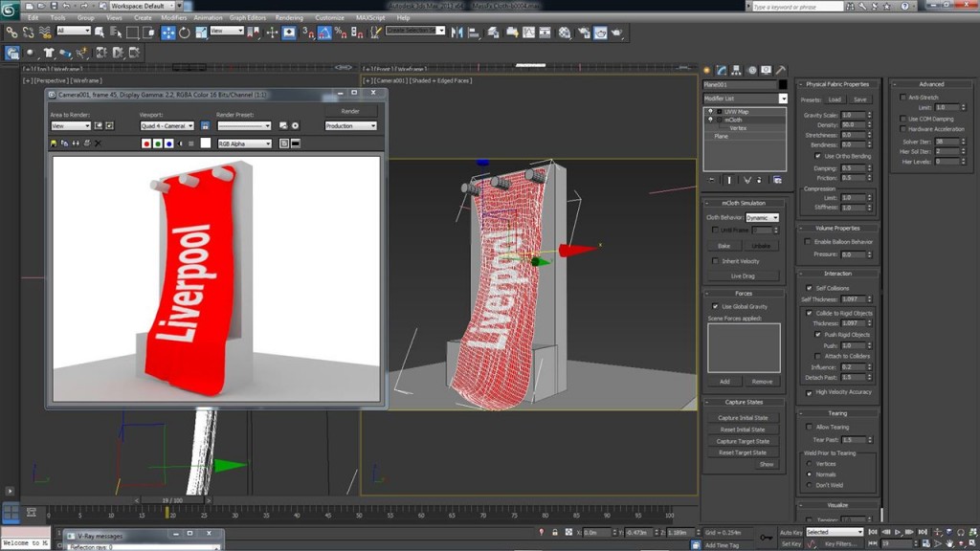980x551 pixels.
Task: Click the Bake button
Action: click(724, 246)
